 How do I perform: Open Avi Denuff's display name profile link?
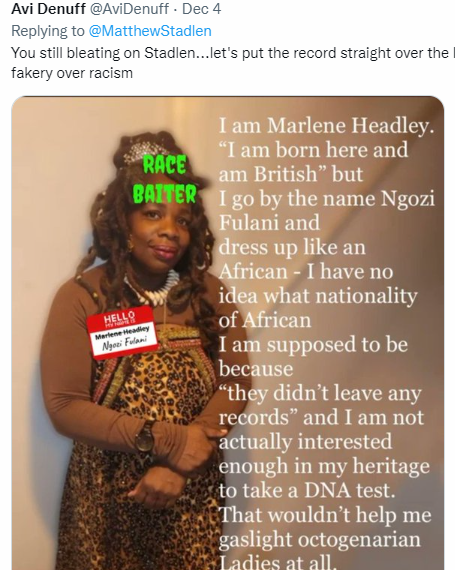click(48, 9)
